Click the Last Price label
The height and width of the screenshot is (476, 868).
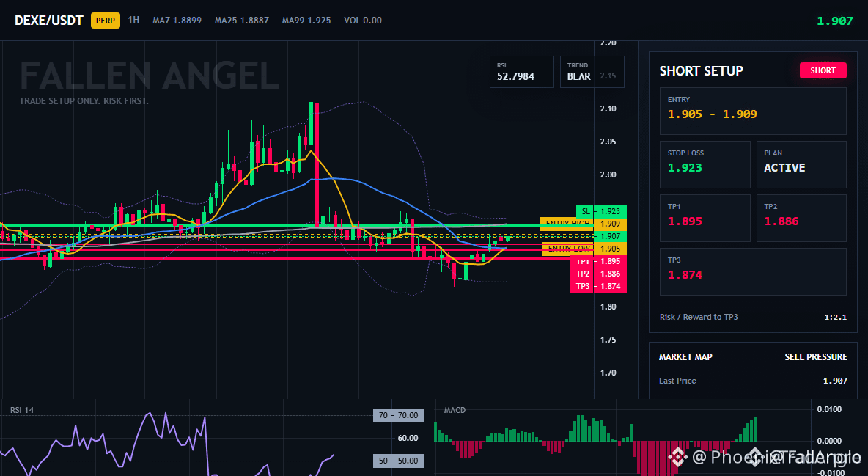click(677, 381)
